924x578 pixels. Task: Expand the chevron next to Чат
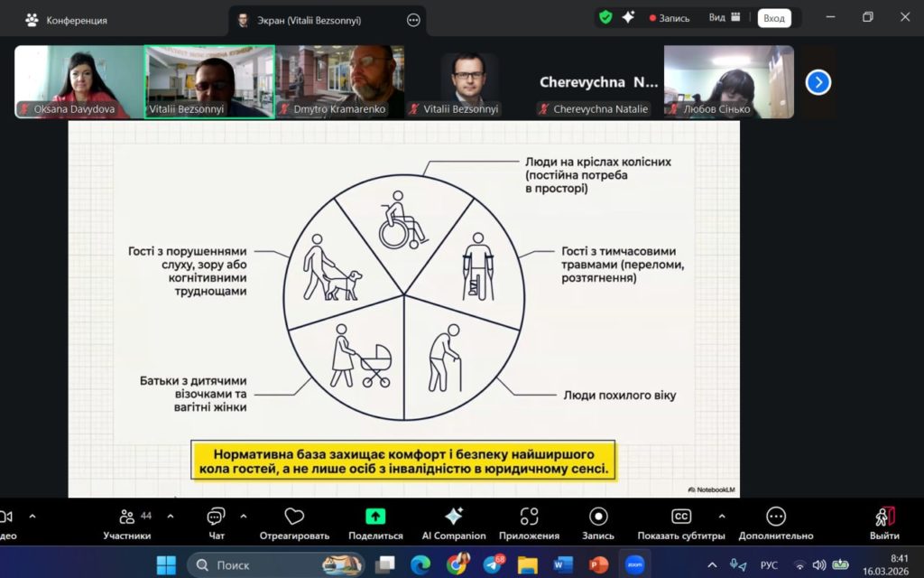coord(244,516)
